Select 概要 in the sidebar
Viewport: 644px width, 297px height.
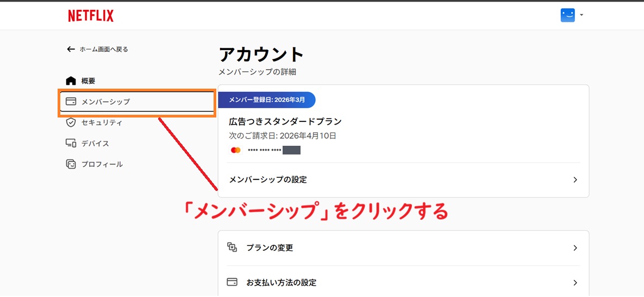(88, 81)
